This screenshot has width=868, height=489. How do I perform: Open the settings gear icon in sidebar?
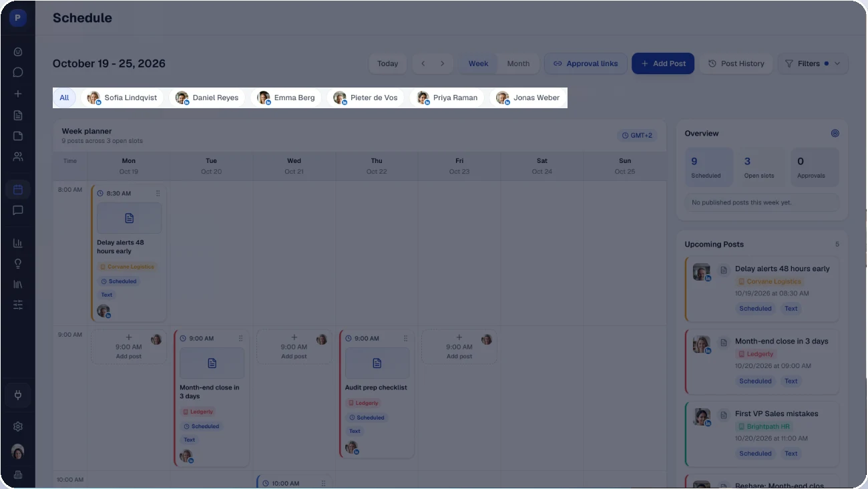(x=18, y=426)
